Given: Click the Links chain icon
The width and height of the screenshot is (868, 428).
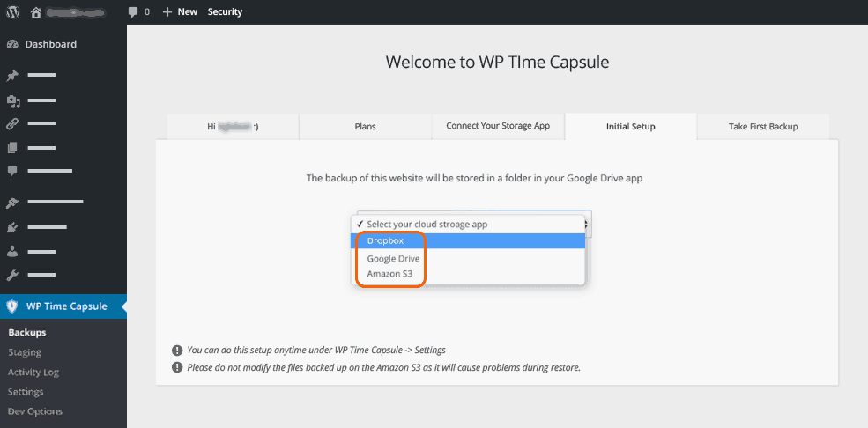Looking at the screenshot, I should (x=12, y=124).
